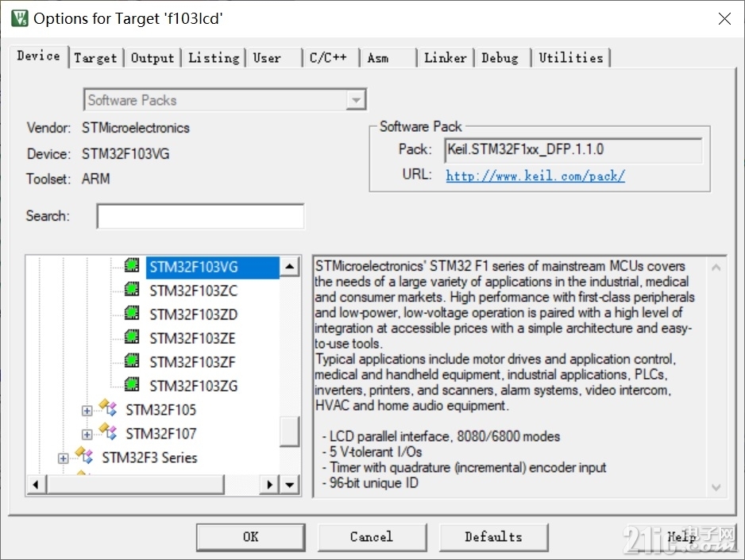Click the '96-bit unique ID' description line
Image resolution: width=745 pixels, height=560 pixels.
click(x=370, y=483)
